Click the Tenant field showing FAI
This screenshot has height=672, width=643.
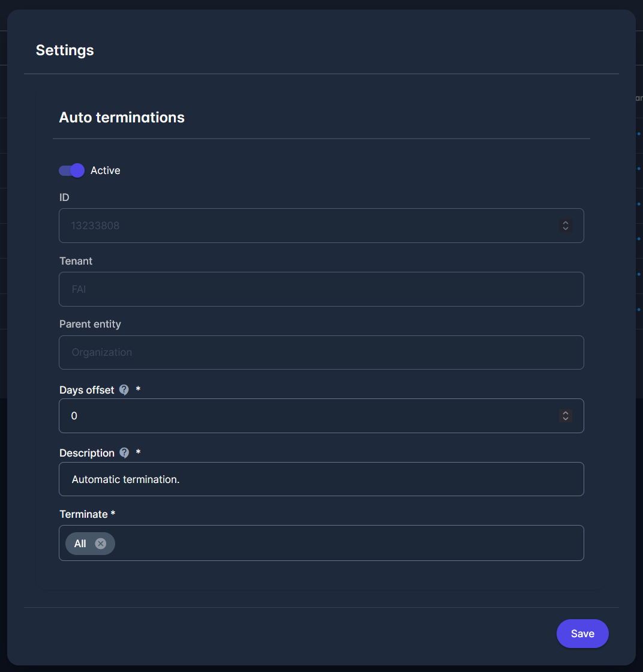tap(321, 289)
